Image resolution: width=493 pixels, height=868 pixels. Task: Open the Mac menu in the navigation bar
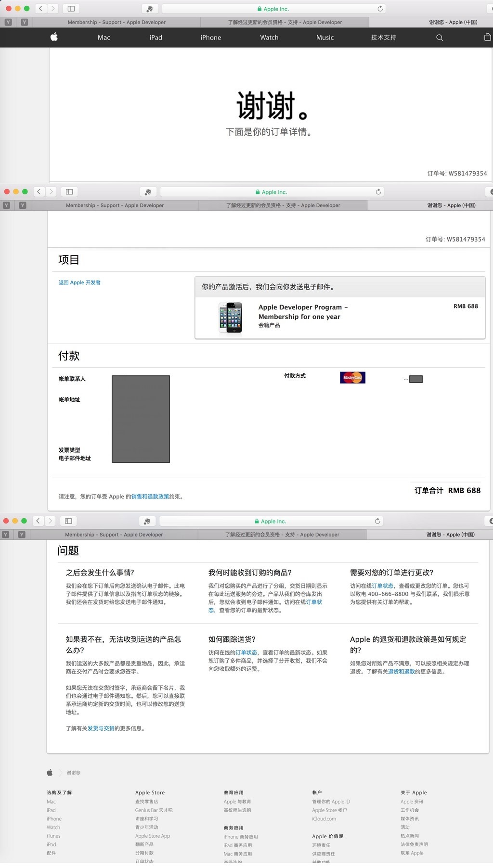104,38
